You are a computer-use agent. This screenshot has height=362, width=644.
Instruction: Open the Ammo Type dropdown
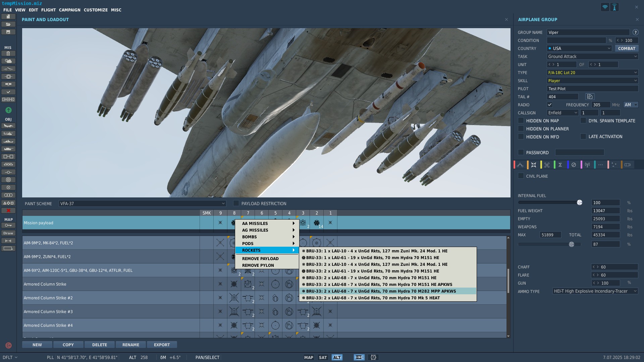point(595,291)
